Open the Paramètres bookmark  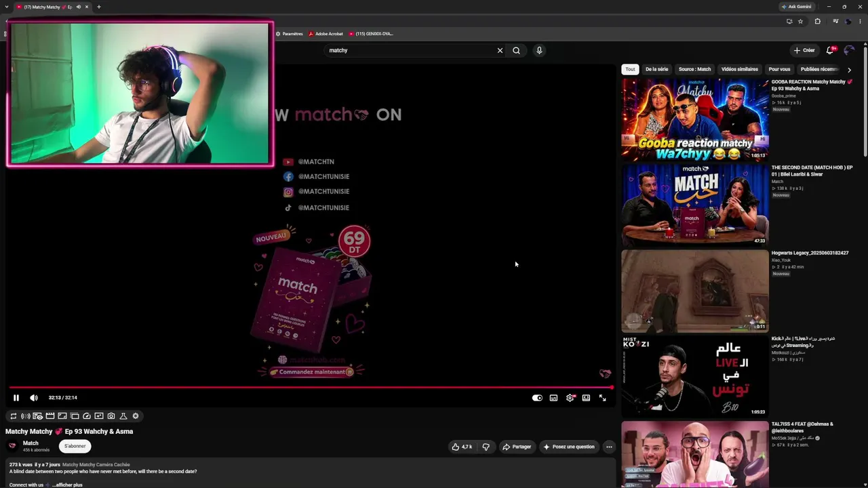[289, 34]
